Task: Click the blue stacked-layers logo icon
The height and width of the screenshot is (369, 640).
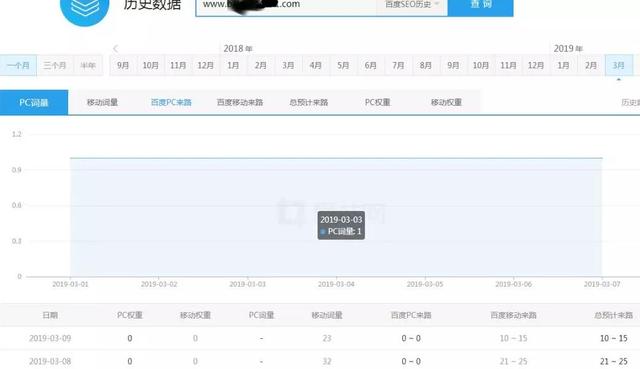Action: click(84, 8)
